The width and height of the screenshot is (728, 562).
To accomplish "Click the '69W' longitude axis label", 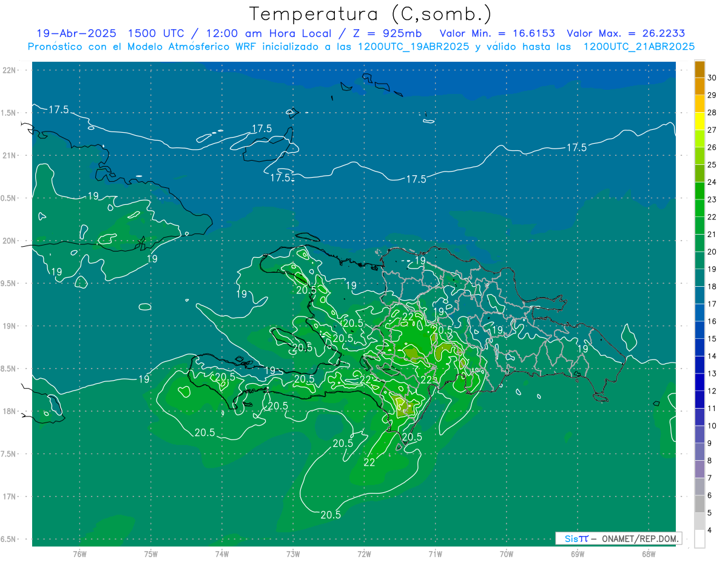I will click(578, 554).
